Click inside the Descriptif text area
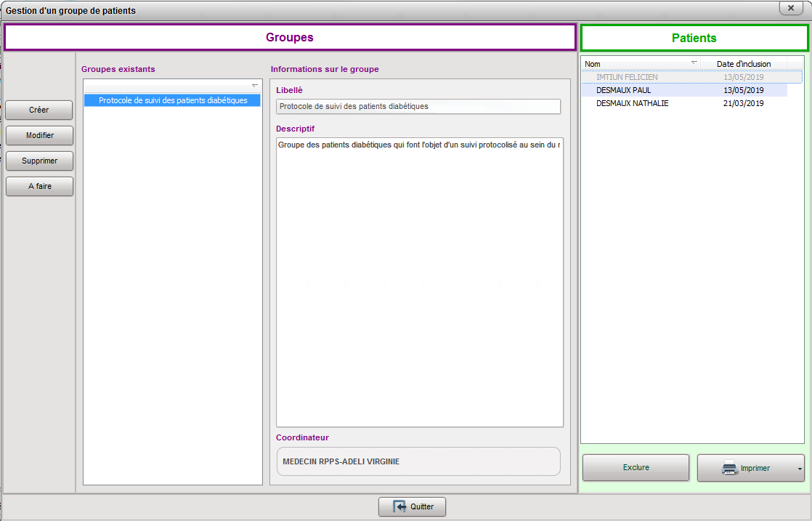812x521 pixels. pyautogui.click(x=419, y=283)
